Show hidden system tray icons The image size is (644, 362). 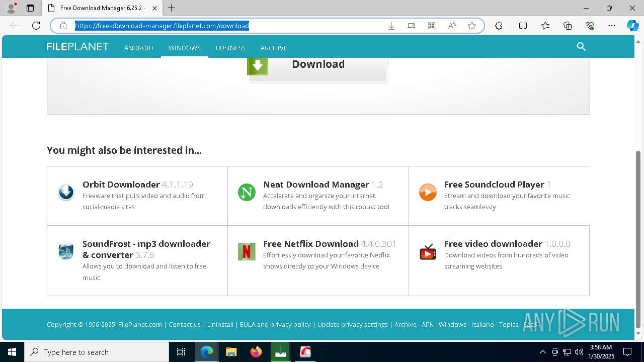542,352
